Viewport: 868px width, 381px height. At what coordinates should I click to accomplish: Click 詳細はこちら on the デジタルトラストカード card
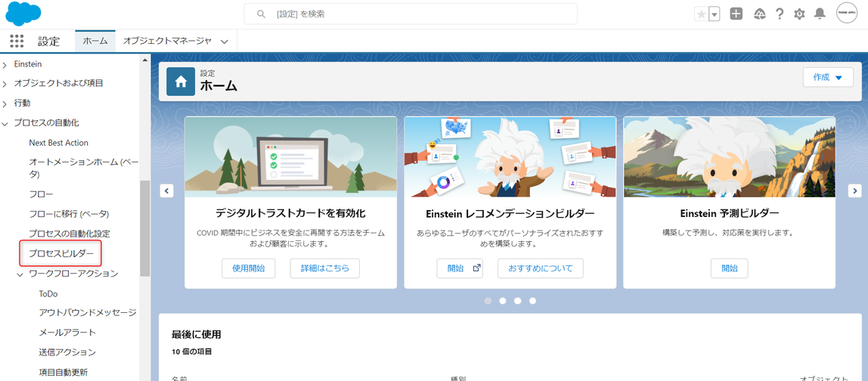click(325, 268)
